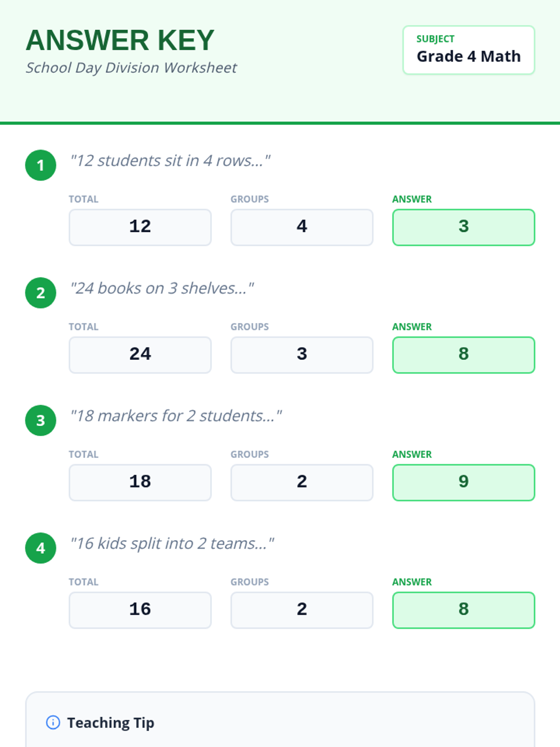Image resolution: width=560 pixels, height=747 pixels.
Task: Click the Total field showing 12
Action: tap(140, 227)
